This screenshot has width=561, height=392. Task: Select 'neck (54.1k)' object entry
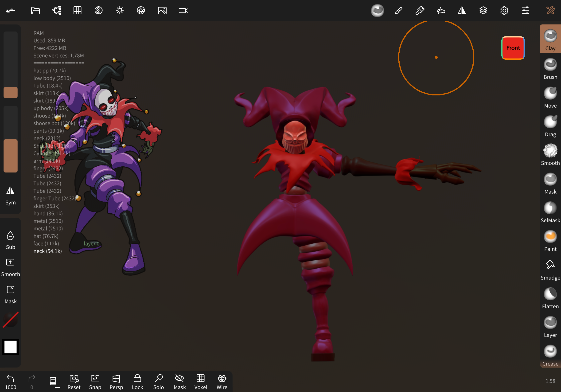tap(48, 251)
